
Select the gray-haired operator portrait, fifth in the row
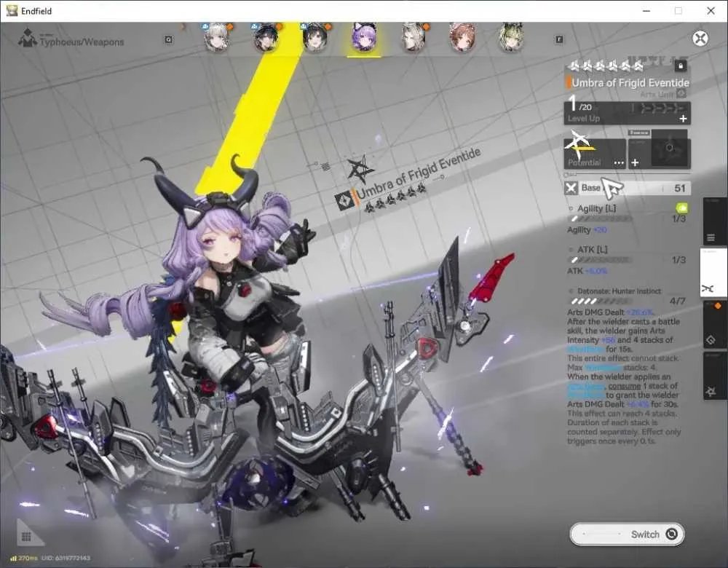coord(414,37)
